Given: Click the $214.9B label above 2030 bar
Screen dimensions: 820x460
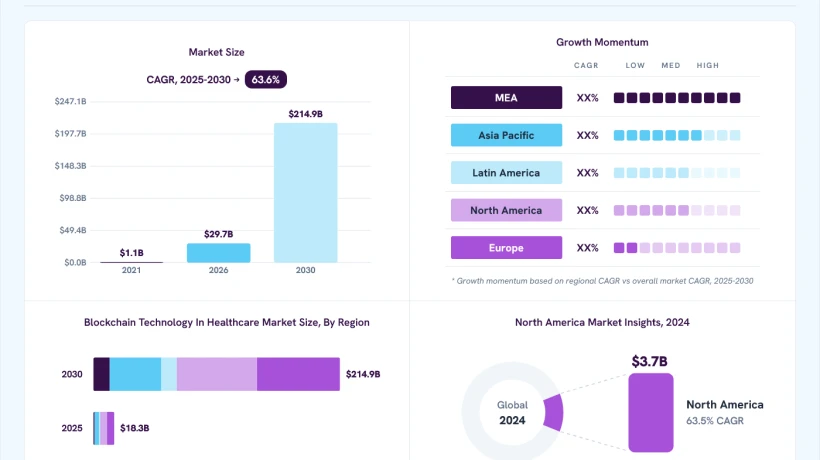Looking at the screenshot, I should coord(305,114).
